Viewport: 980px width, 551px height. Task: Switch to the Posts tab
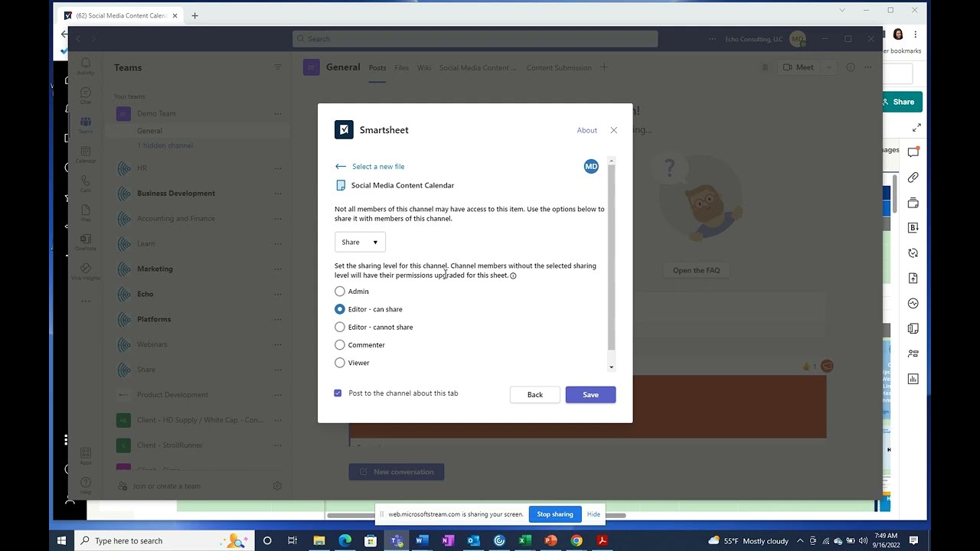tap(377, 68)
